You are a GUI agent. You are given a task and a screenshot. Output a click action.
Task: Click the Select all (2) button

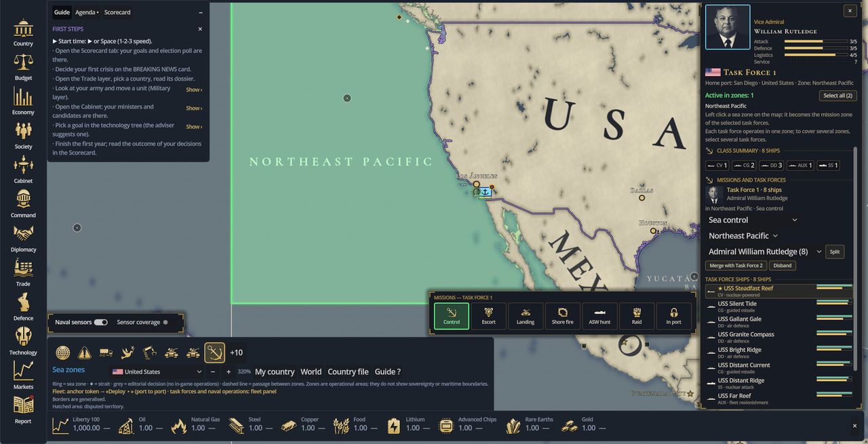pos(837,96)
